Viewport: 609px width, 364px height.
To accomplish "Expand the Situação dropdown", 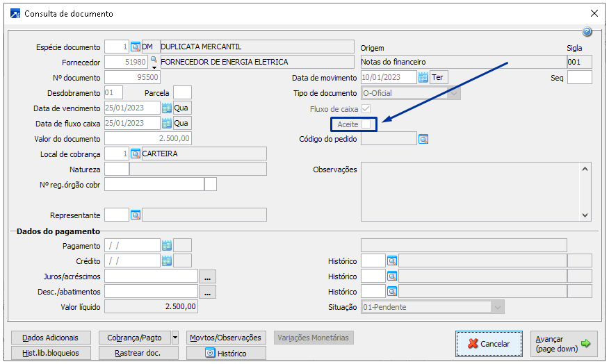I will click(498, 307).
